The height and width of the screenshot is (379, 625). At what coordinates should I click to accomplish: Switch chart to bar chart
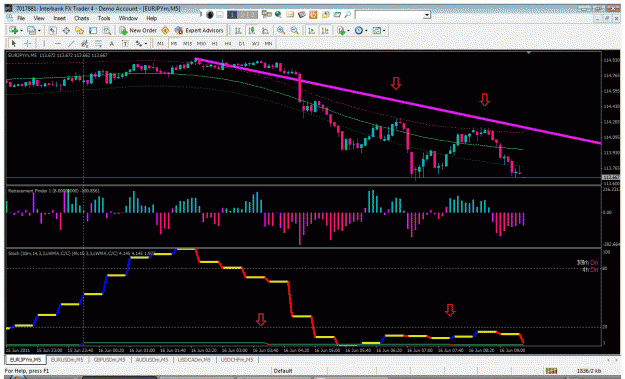(x=238, y=30)
